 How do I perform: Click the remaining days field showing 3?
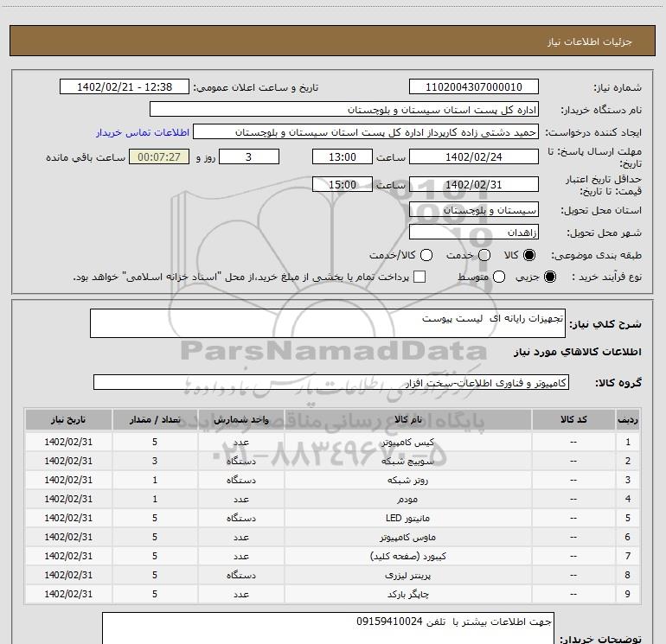pos(249,156)
